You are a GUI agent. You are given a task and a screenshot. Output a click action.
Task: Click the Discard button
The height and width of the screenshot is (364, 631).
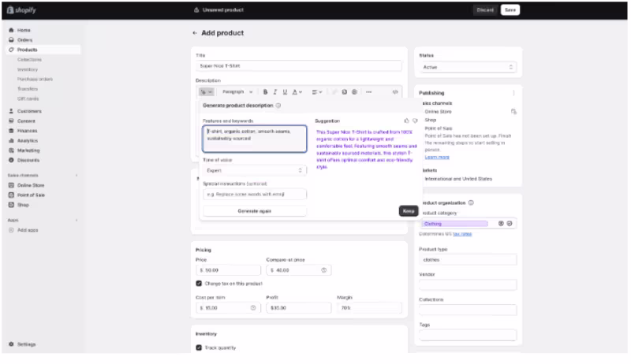click(x=485, y=10)
